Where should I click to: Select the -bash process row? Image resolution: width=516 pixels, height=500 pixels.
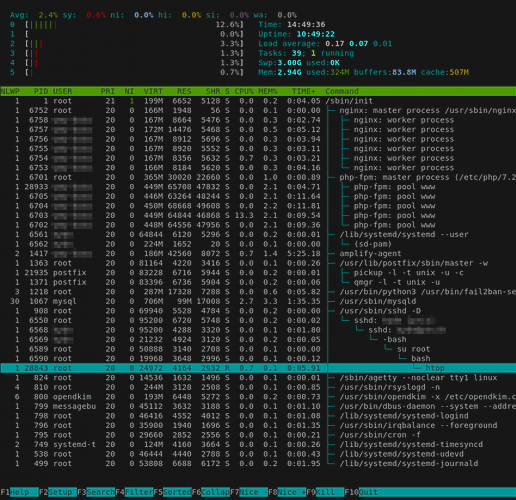(x=258, y=340)
